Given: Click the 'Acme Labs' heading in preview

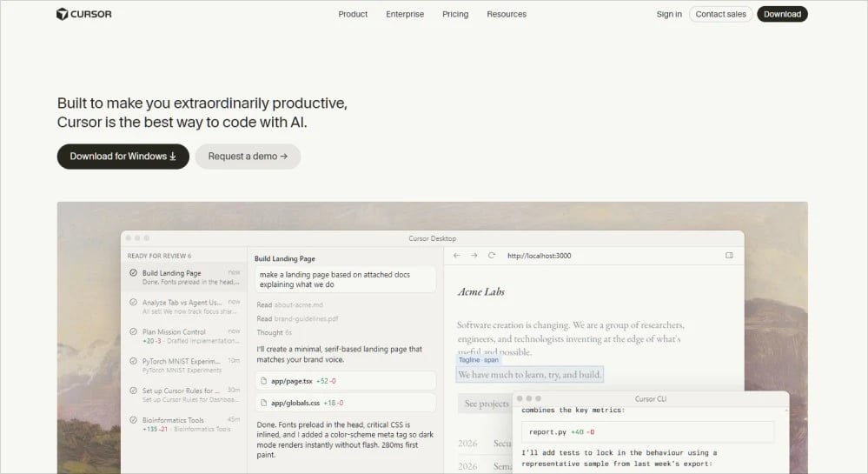Looking at the screenshot, I should (481, 291).
